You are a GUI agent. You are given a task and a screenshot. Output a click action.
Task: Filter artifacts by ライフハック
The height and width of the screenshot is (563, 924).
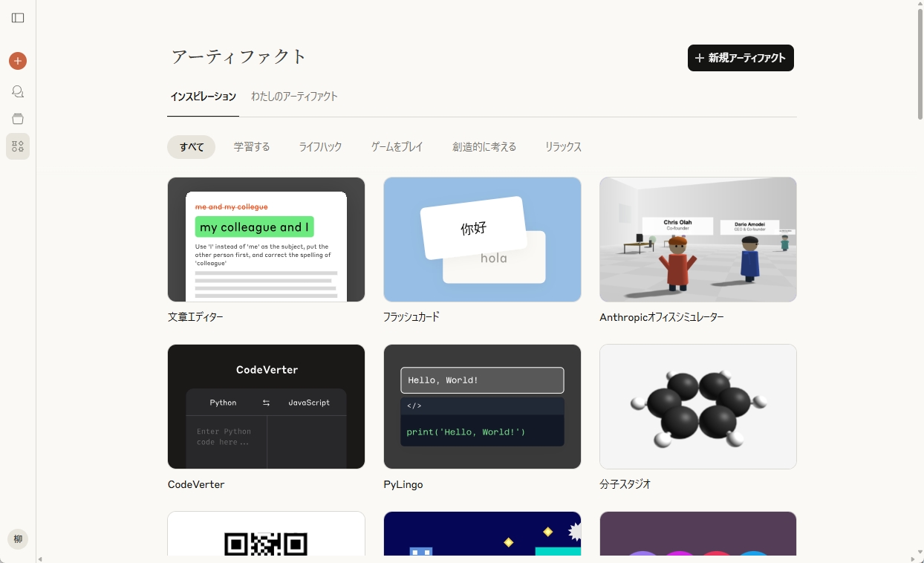320,147
